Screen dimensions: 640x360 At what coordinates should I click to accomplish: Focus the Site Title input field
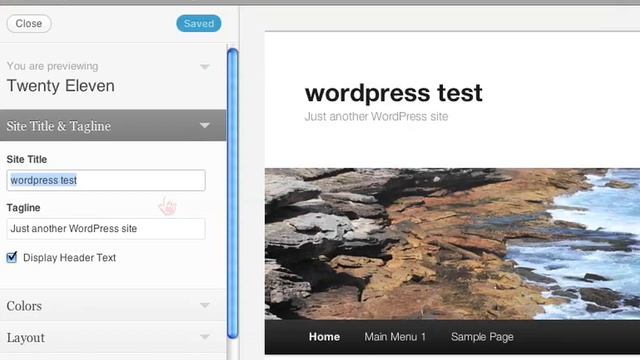(x=106, y=180)
